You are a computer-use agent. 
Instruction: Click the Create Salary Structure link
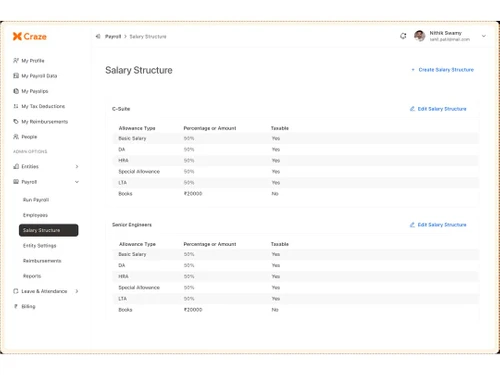point(446,70)
